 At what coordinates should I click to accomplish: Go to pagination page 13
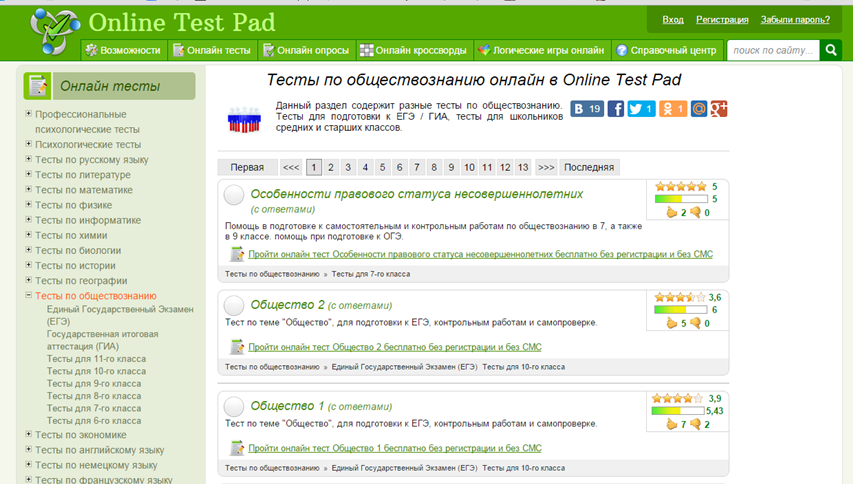tap(523, 167)
